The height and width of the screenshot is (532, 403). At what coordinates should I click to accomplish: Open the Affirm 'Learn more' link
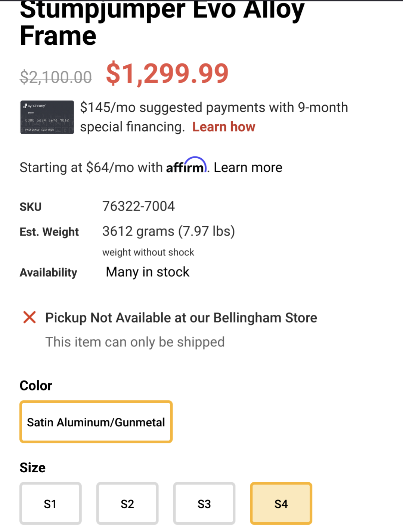pyautogui.click(x=248, y=168)
